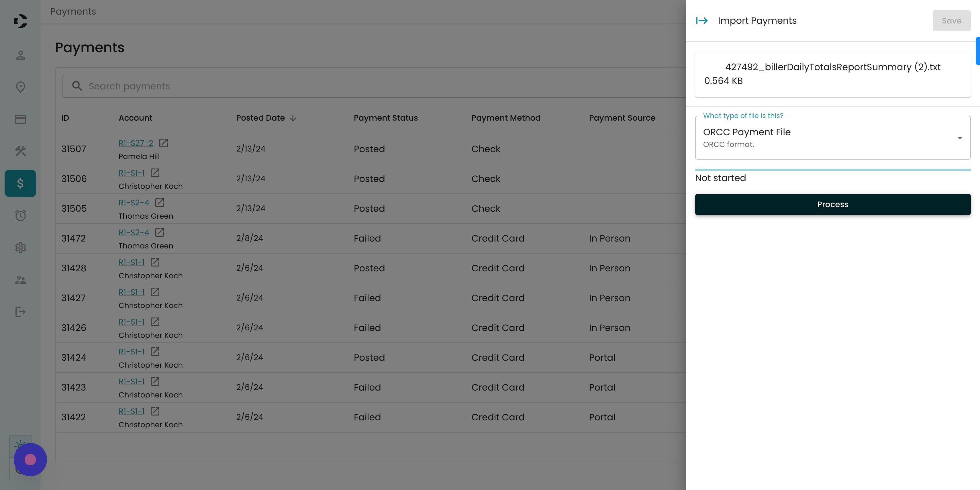Select the credit card sidebar icon

pos(21,119)
